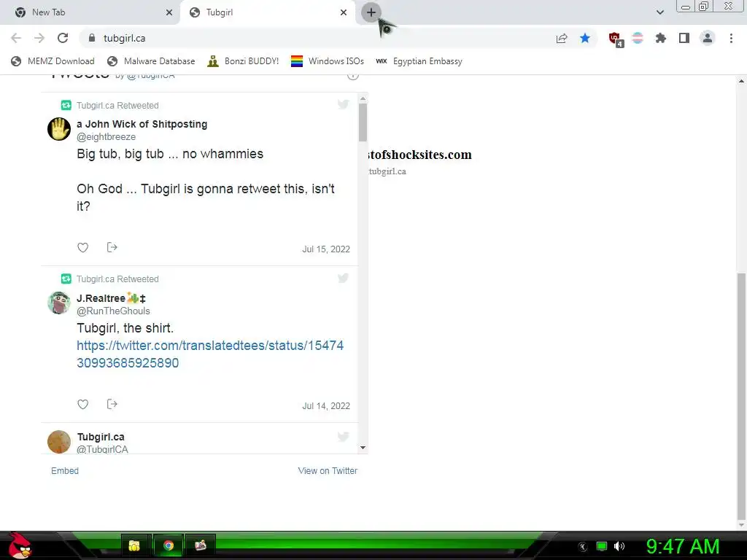Click the tweet widget scroll down arrow

point(363,448)
